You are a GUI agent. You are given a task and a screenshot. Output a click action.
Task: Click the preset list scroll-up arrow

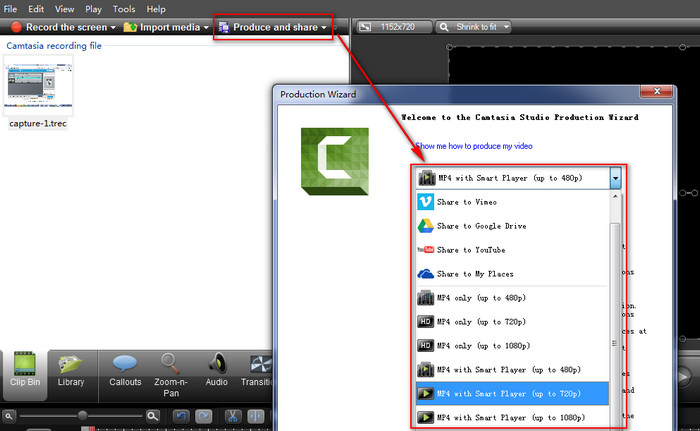point(615,197)
